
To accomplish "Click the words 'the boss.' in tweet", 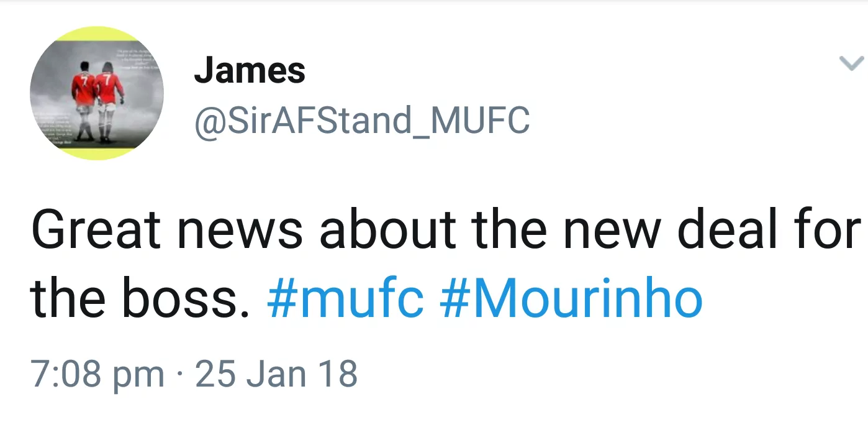I will tap(141, 298).
